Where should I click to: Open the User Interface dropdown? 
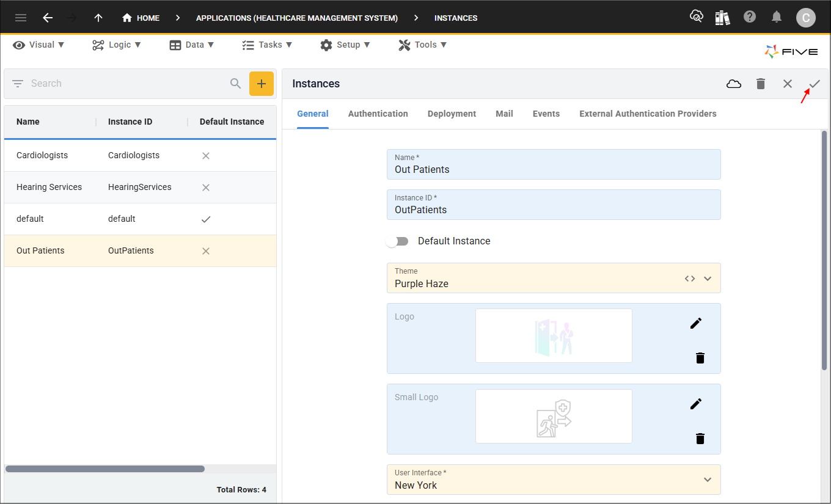pyautogui.click(x=708, y=480)
